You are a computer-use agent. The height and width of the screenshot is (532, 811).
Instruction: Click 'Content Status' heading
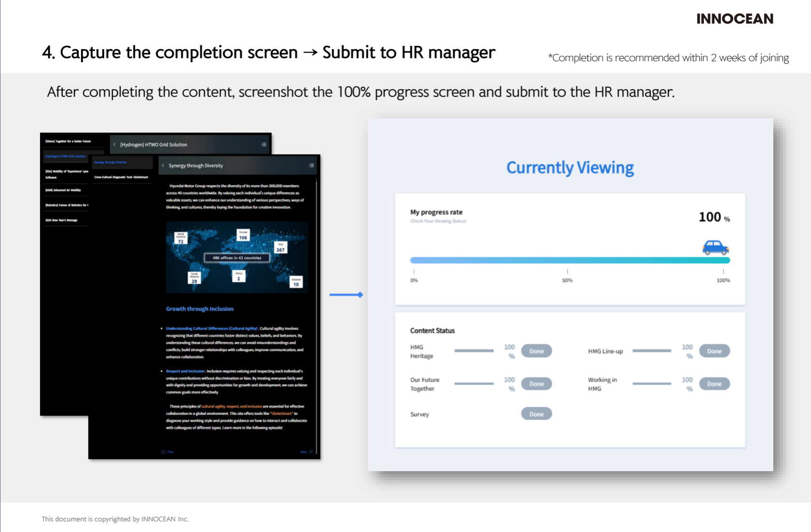[x=433, y=331]
